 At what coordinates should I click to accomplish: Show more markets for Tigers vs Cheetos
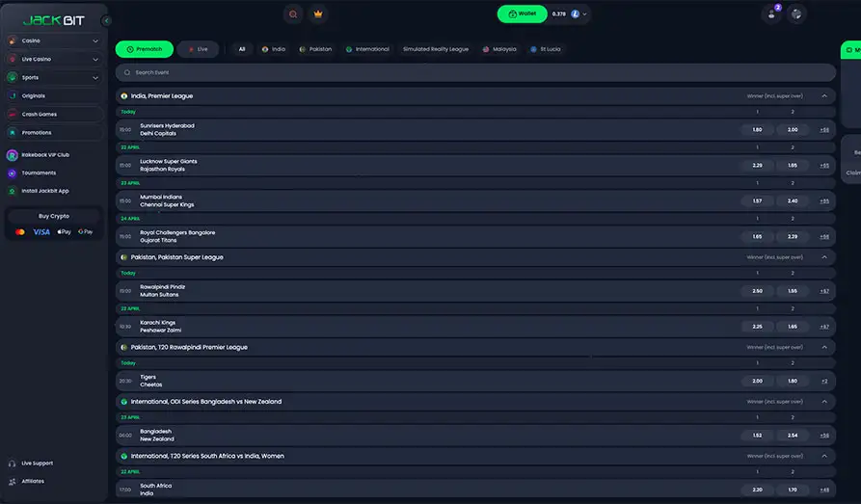824,382
